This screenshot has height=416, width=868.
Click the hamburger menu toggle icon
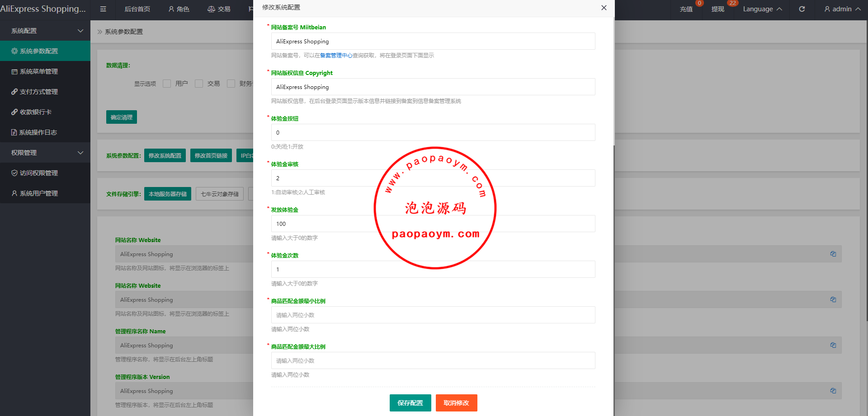[x=103, y=9]
